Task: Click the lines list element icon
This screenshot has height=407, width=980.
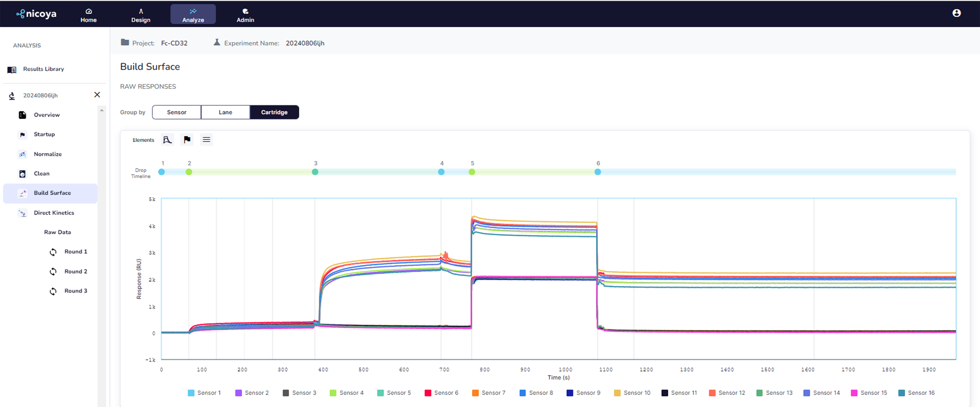Action: pyautogui.click(x=206, y=140)
